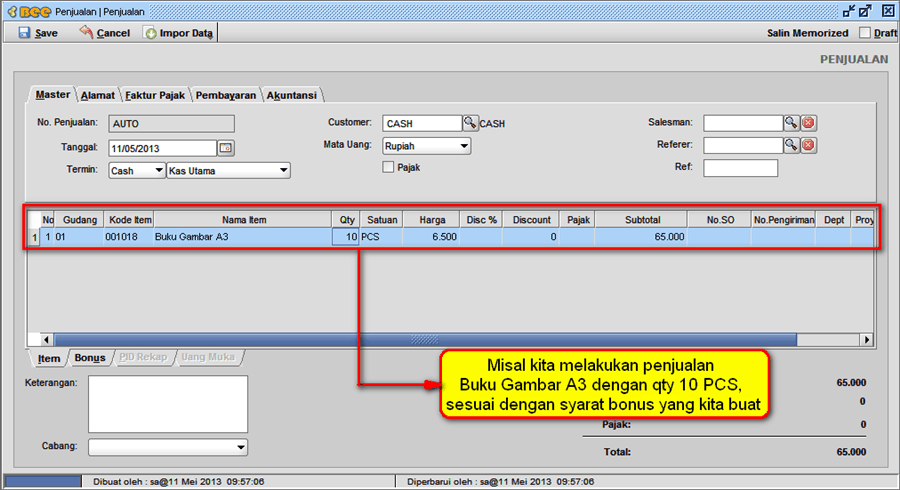Click the Ref input field
Image resolution: width=900 pixels, height=490 pixels.
(740, 168)
